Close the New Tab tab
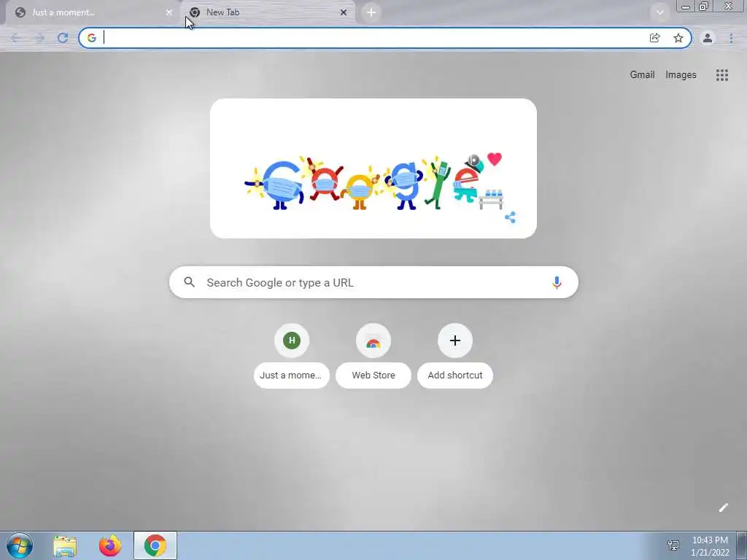 click(344, 12)
